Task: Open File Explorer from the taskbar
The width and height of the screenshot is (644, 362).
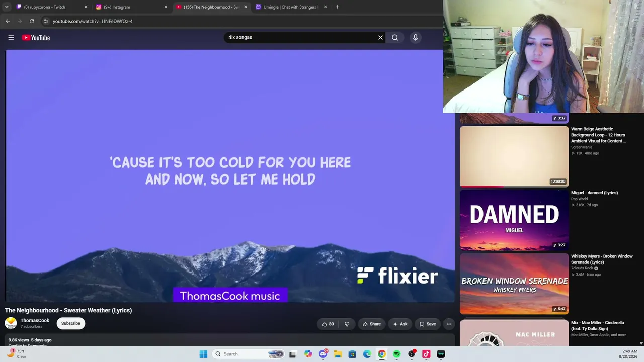Action: coord(338,354)
